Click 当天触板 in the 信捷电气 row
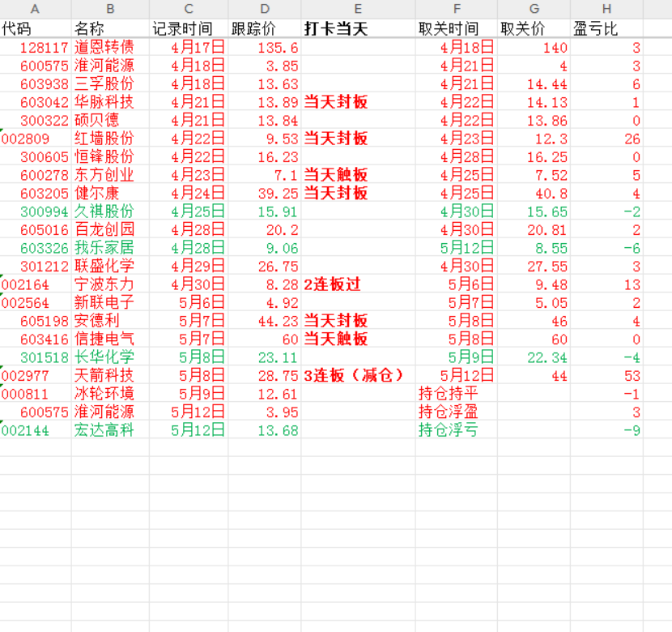Image resolution: width=672 pixels, height=632 pixels. coord(358,339)
